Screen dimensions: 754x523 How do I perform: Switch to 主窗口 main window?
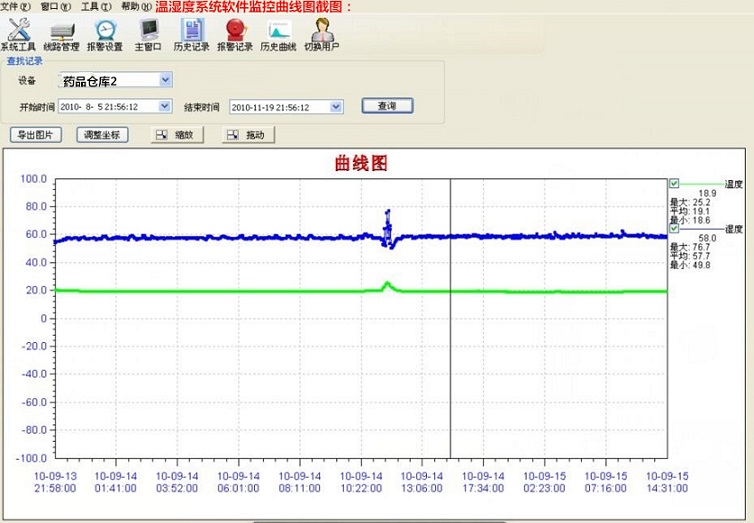point(148,35)
